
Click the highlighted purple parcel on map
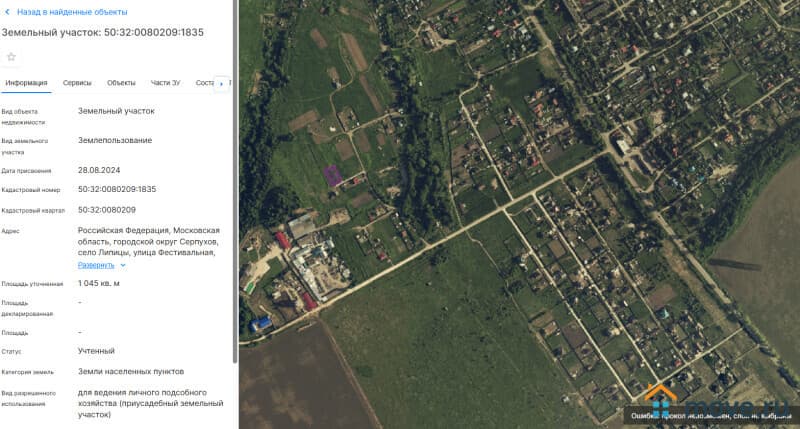coord(334,174)
